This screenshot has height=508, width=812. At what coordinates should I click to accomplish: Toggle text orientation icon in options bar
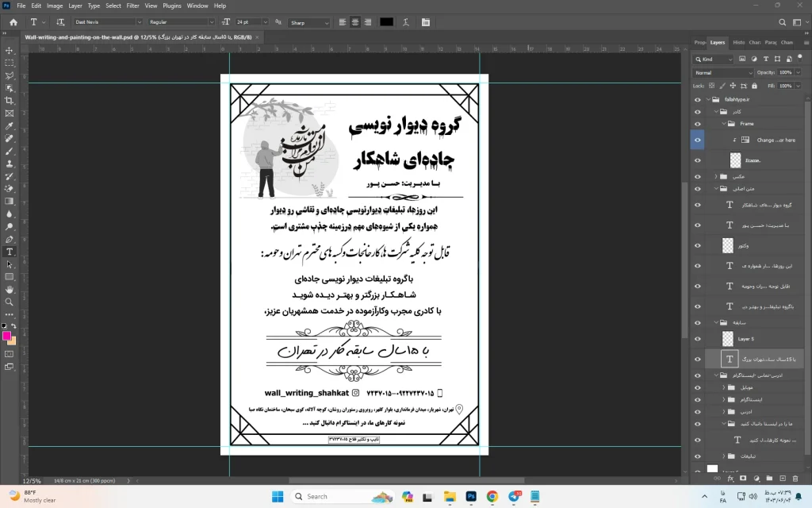pyautogui.click(x=60, y=22)
